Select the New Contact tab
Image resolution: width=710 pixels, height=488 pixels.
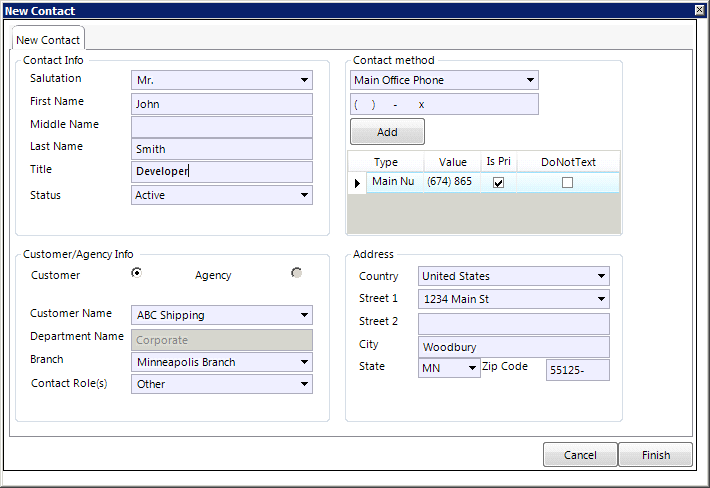48,40
